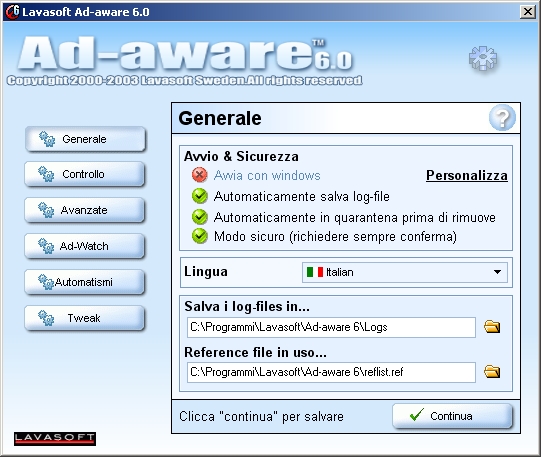
Task: Toggle Automaticamente salva log-file checkmark
Action: pyautogui.click(x=199, y=196)
